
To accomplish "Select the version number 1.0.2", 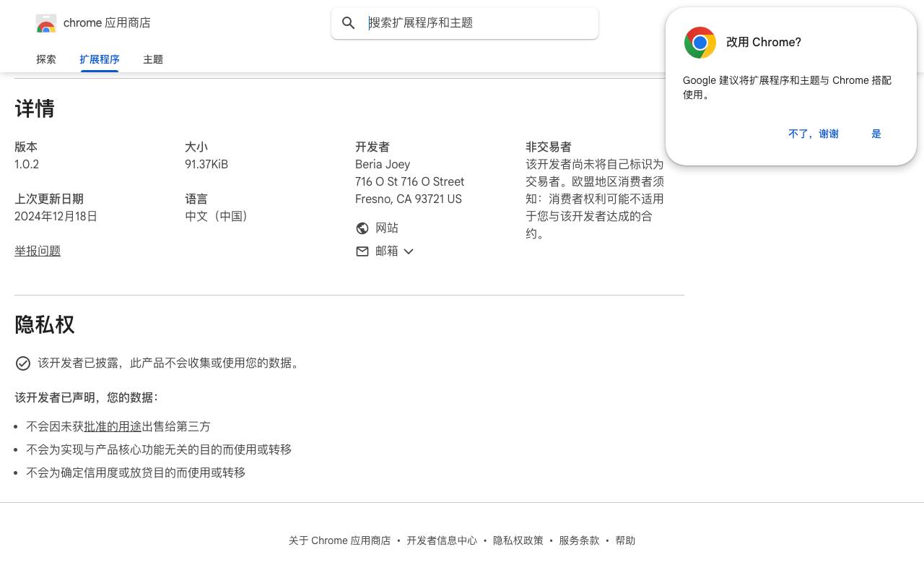I will 27,165.
